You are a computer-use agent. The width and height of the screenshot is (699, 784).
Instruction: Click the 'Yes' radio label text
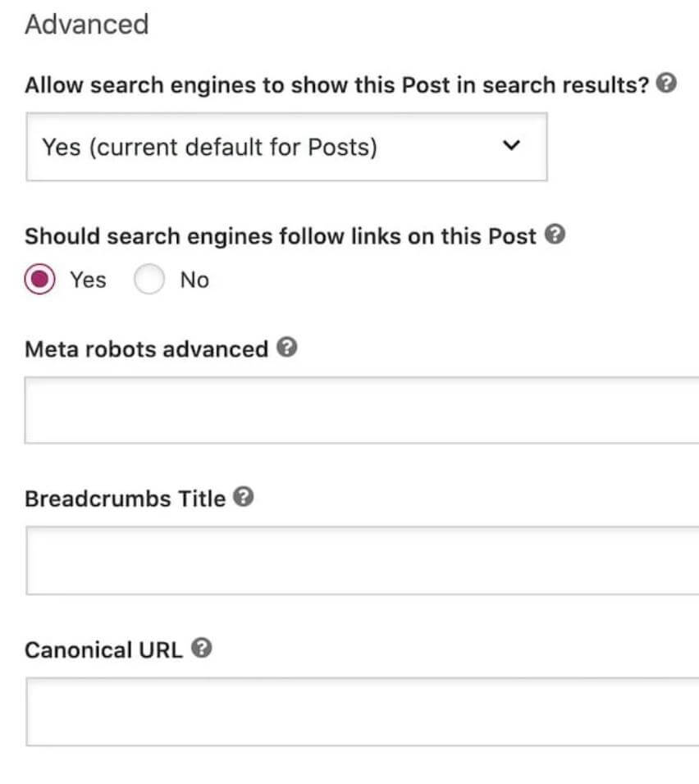tap(88, 280)
